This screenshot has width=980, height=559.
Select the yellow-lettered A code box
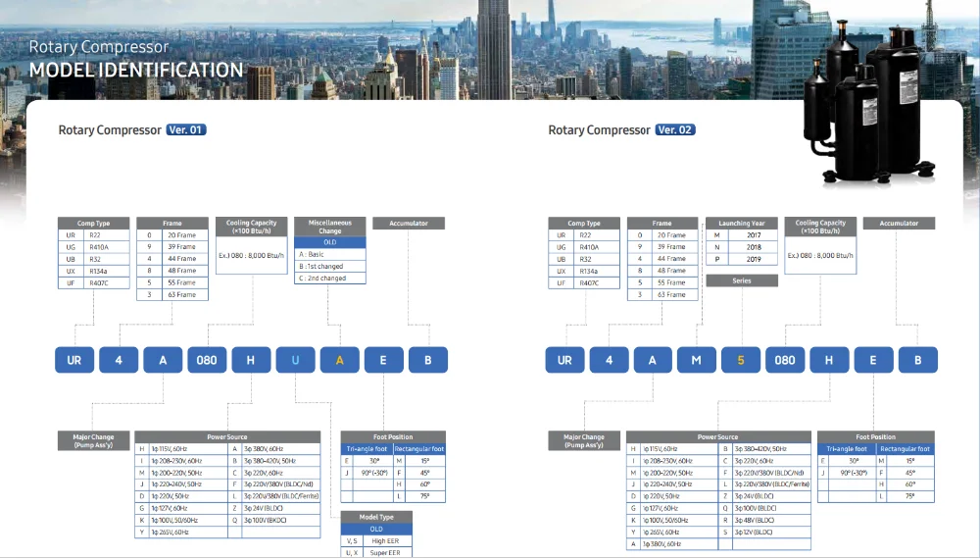tap(339, 360)
